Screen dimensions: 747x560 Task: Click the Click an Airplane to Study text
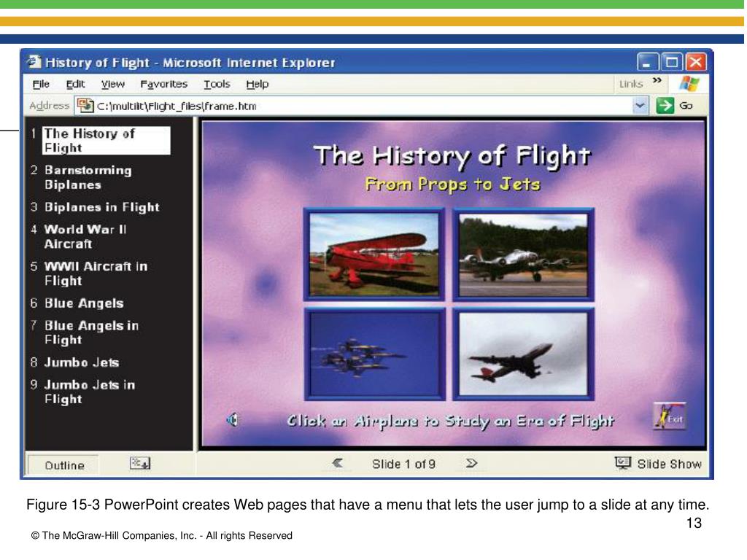pos(451,421)
